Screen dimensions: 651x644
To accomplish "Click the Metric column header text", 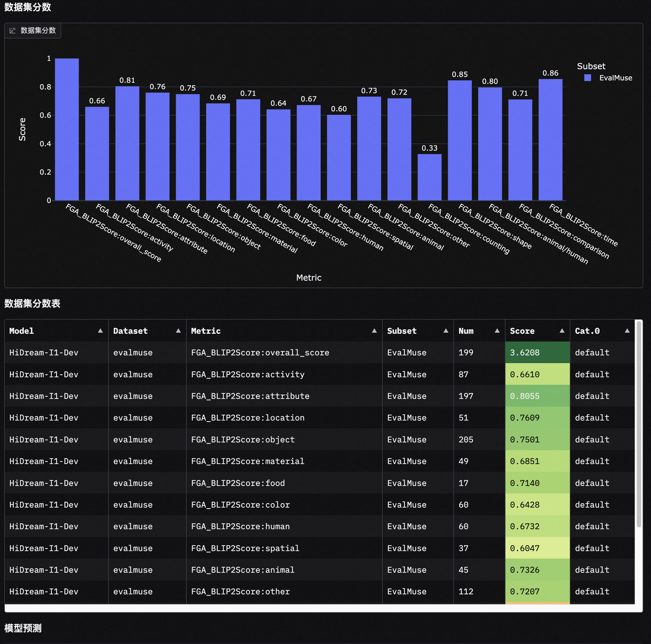I will click(x=206, y=331).
